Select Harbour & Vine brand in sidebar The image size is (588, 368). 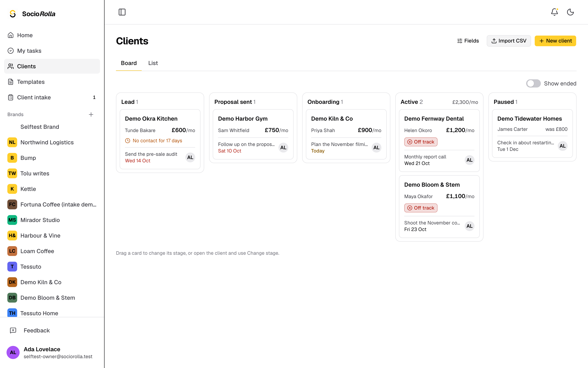[52, 236]
